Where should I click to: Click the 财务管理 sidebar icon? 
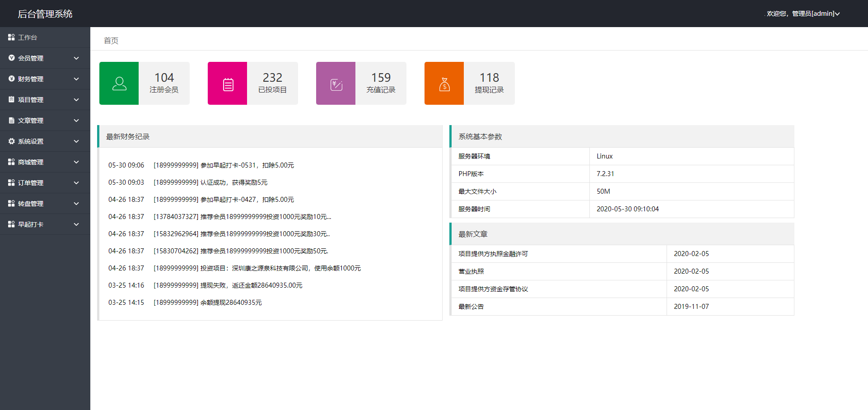(11, 79)
